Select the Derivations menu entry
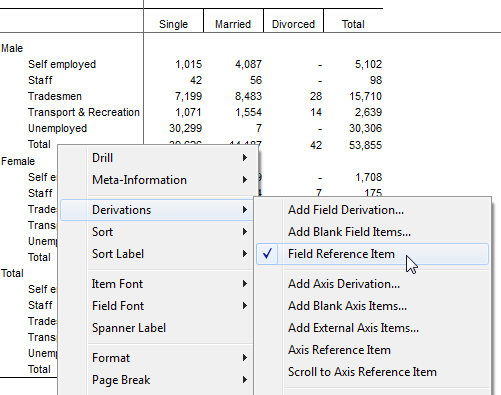The width and height of the screenshot is (501, 395). [157, 210]
